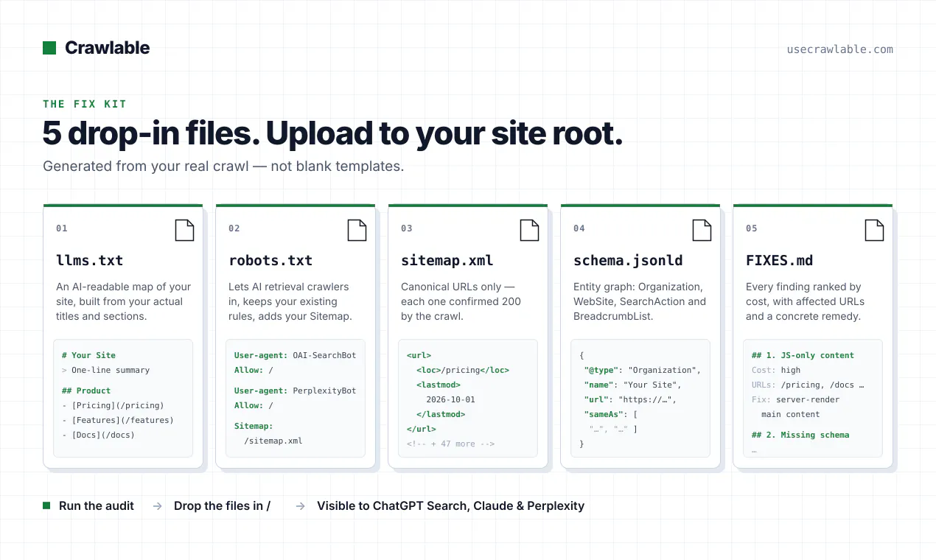Image resolution: width=936 pixels, height=560 pixels.
Task: Click the sitemap.xml card title
Action: [x=447, y=260]
